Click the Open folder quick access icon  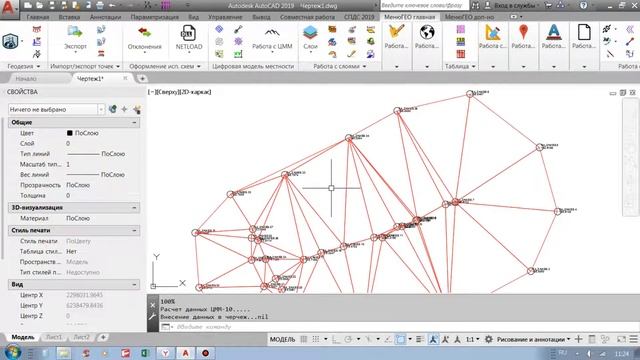click(x=40, y=5)
